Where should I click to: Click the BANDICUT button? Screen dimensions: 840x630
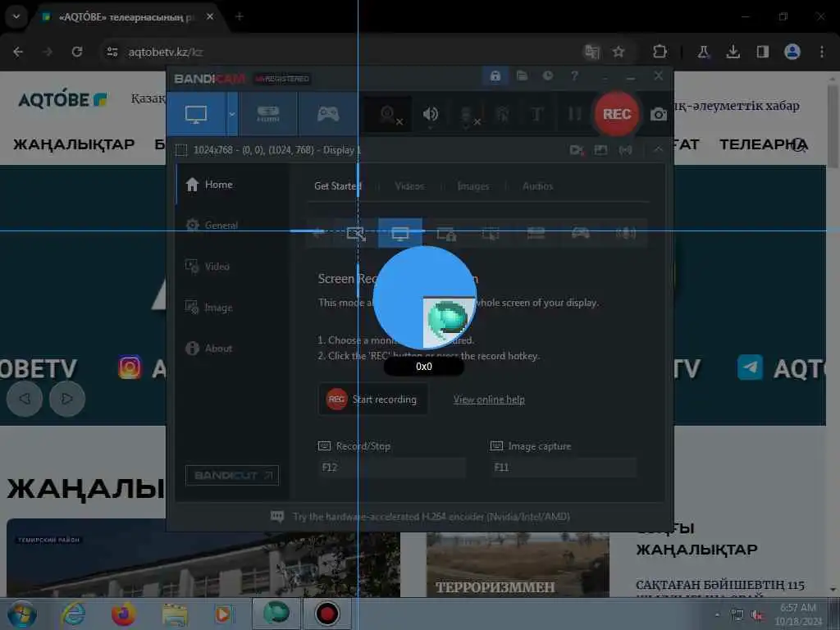(x=232, y=475)
